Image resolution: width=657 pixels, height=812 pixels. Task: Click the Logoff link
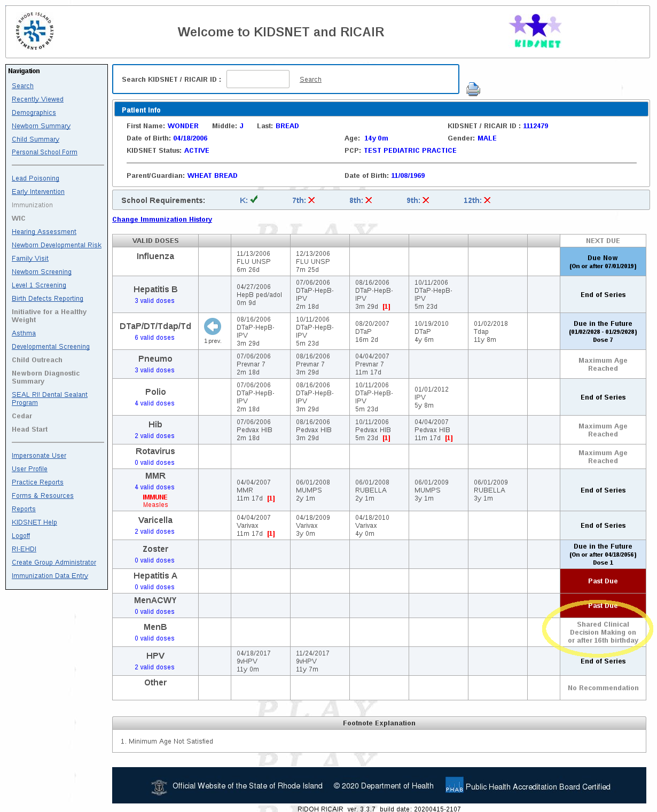pos(21,536)
